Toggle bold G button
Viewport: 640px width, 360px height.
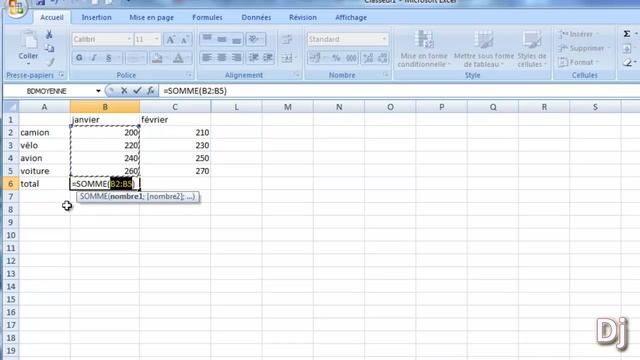[79, 58]
